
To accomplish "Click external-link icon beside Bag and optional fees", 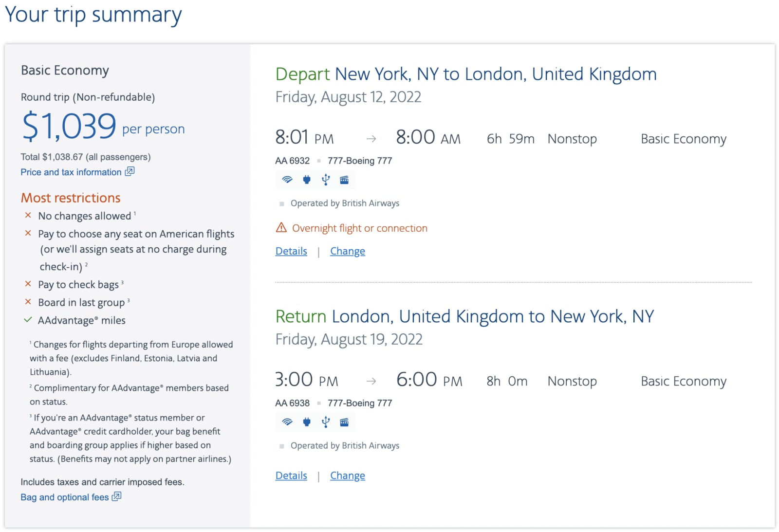I will [116, 496].
